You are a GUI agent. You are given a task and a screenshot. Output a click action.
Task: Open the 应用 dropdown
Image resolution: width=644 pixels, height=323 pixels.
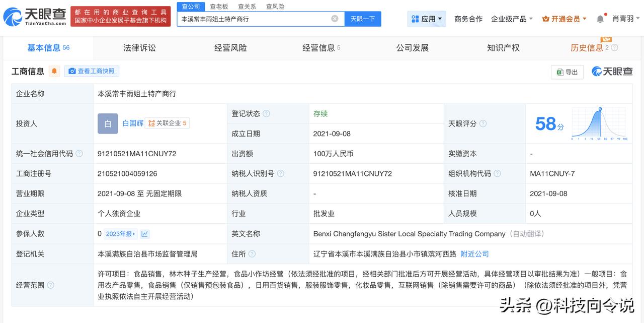click(x=427, y=19)
